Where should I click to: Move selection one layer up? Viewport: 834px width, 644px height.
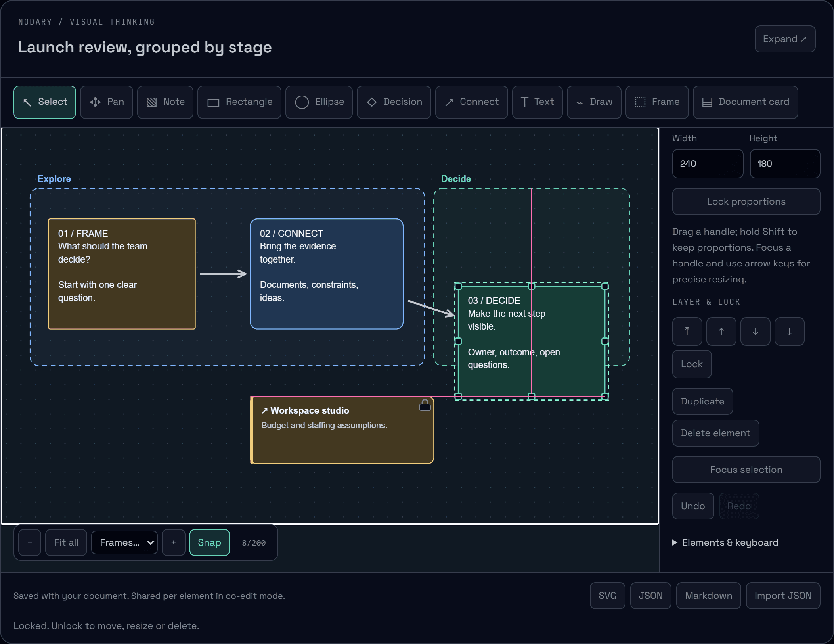click(x=721, y=332)
